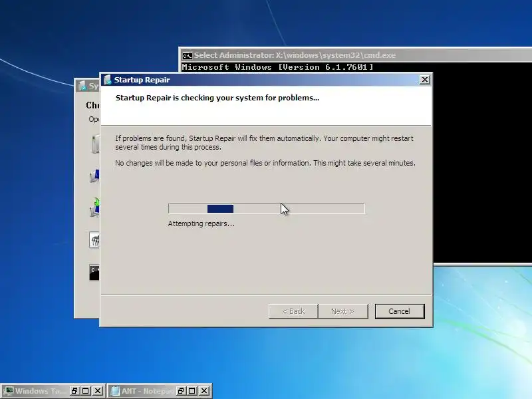Close the minimized Windows Task Manager window
532x399 pixels.
coord(98,391)
